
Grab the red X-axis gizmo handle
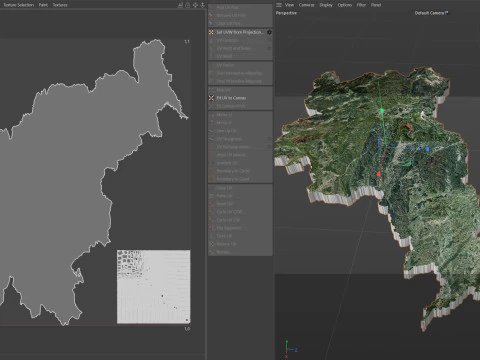coord(378,174)
